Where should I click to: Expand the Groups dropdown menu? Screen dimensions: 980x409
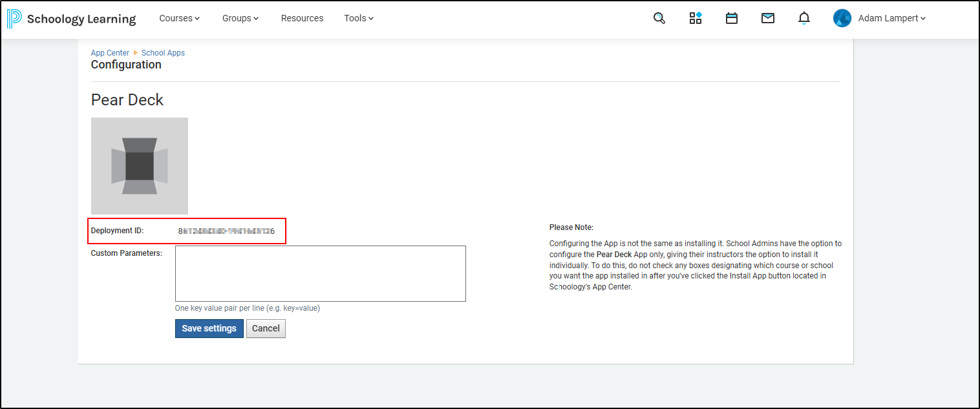[x=240, y=18]
